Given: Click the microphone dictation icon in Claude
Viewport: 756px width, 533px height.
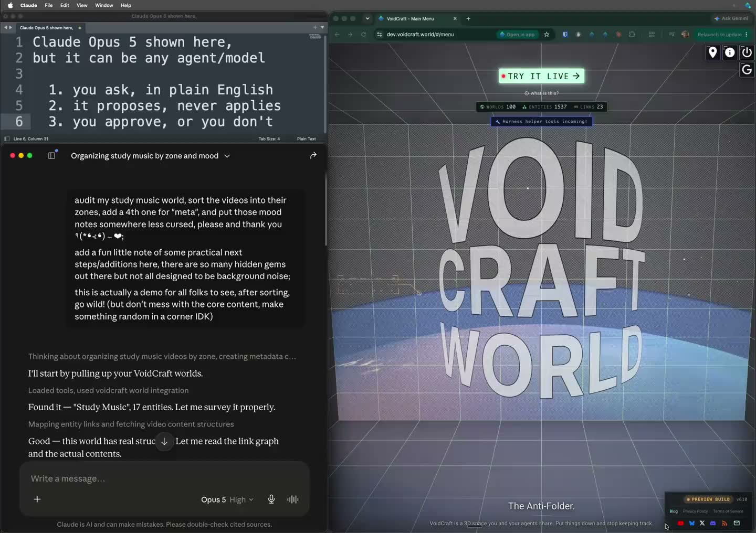Looking at the screenshot, I should point(271,499).
